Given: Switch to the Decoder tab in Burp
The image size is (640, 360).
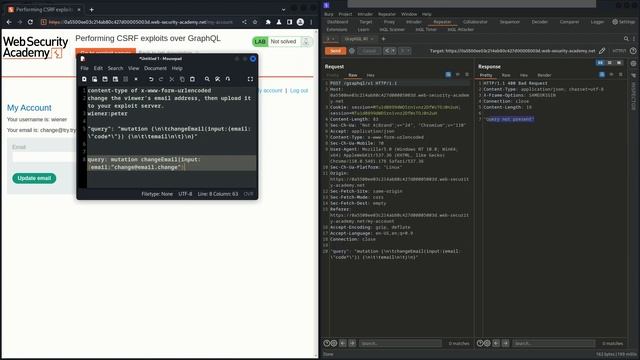Looking at the screenshot, I should [540, 22].
